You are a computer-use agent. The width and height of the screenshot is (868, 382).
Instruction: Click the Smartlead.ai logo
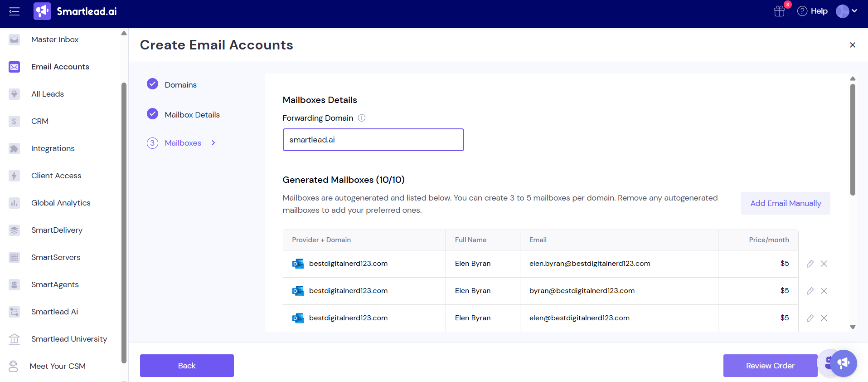(x=75, y=11)
